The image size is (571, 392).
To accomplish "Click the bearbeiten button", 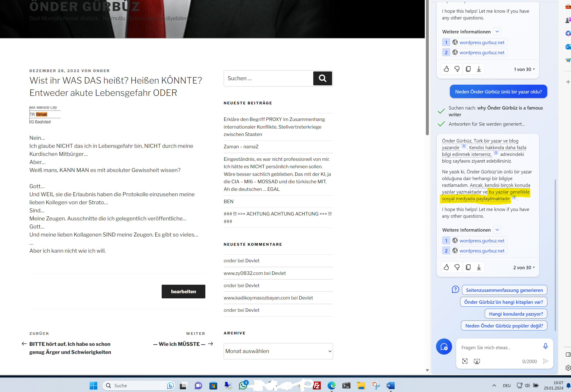I will [x=183, y=291].
